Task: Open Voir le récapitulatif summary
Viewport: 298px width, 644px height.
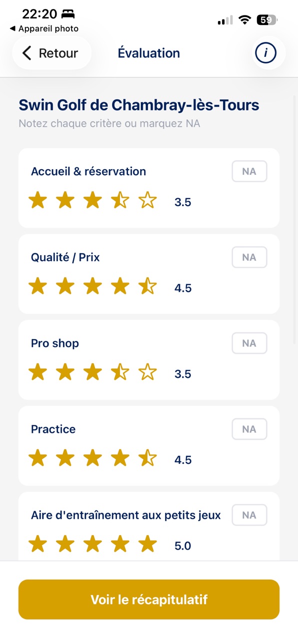Action: click(149, 600)
